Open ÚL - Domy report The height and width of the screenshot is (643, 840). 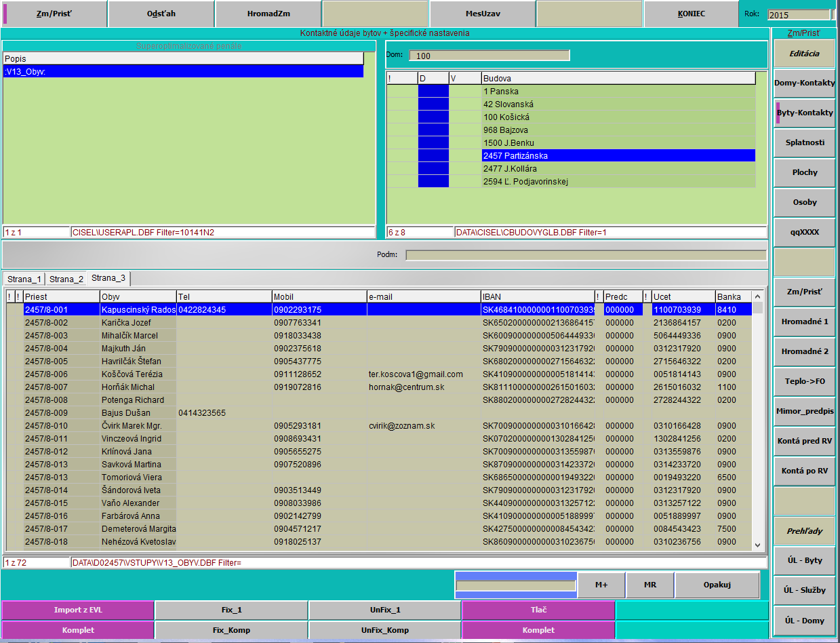[x=804, y=620]
